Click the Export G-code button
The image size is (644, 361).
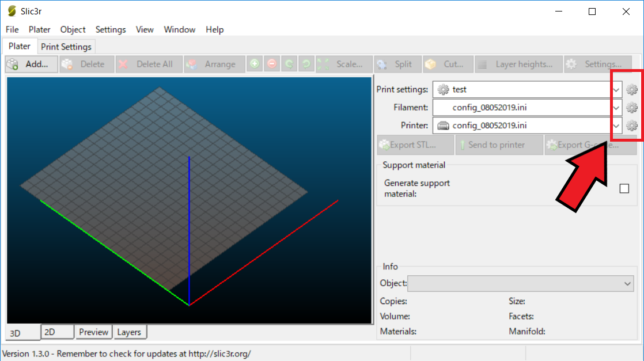590,145
